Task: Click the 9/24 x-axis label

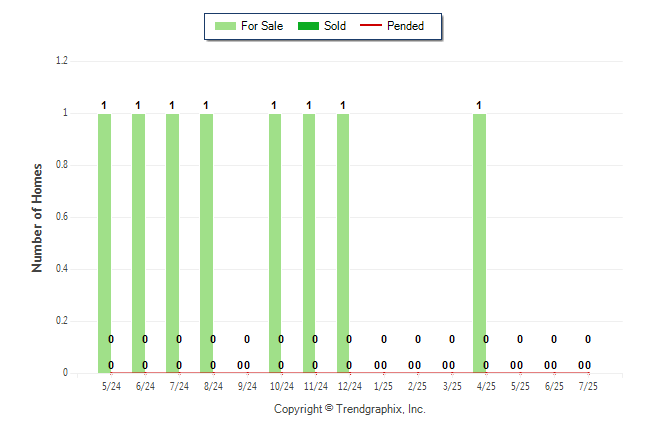Action: click(x=247, y=386)
